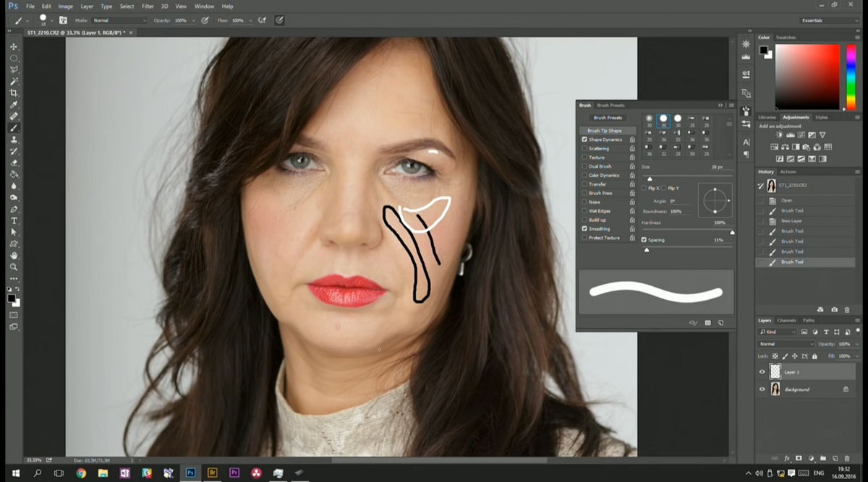This screenshot has width=868, height=482.
Task: Select the Crop tool
Action: click(x=14, y=92)
